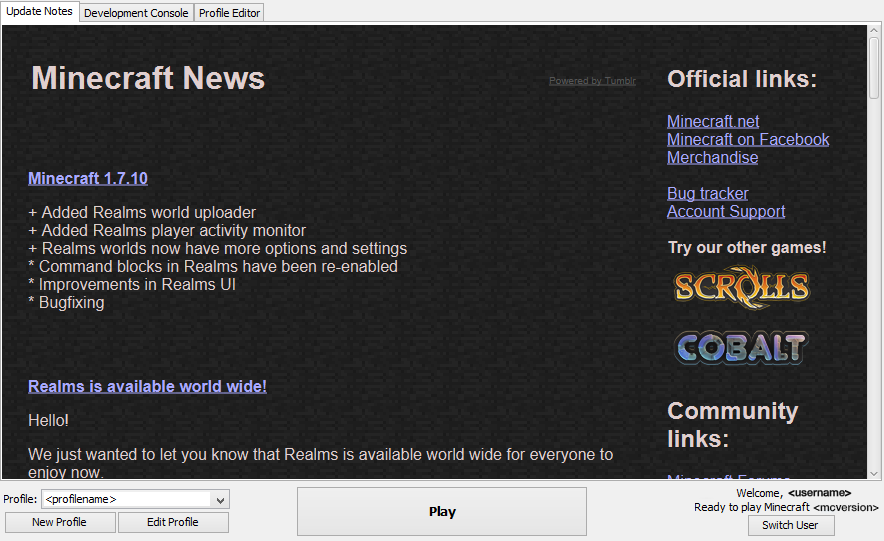The width and height of the screenshot is (884, 541).
Task: Visit the Minecraft.net link
Action: click(713, 121)
